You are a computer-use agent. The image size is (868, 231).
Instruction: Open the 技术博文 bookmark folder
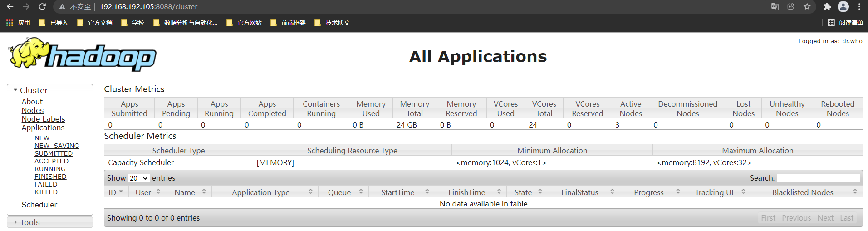click(x=332, y=23)
